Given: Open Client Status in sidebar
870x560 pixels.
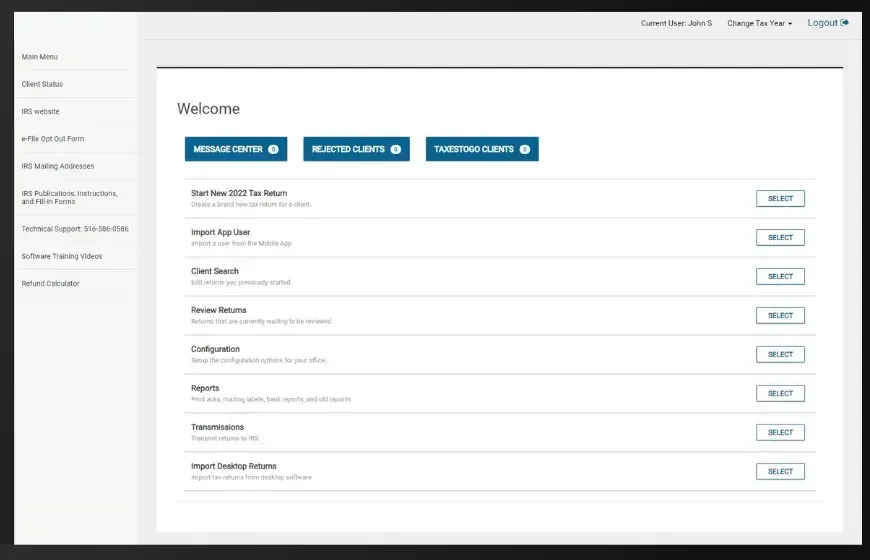Looking at the screenshot, I should 42,84.
